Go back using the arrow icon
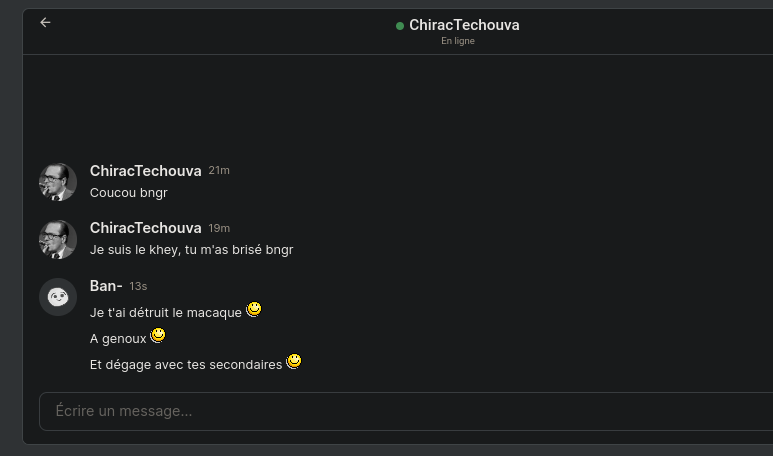Image resolution: width=773 pixels, height=456 pixels. point(45,23)
